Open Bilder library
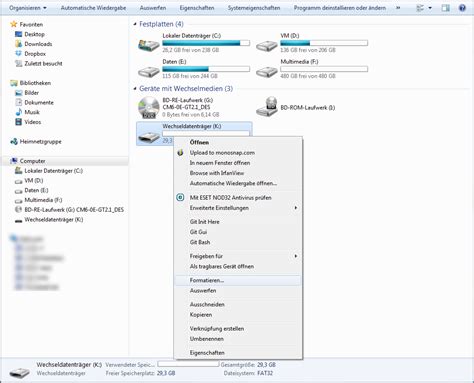474x383 pixels. [32, 92]
